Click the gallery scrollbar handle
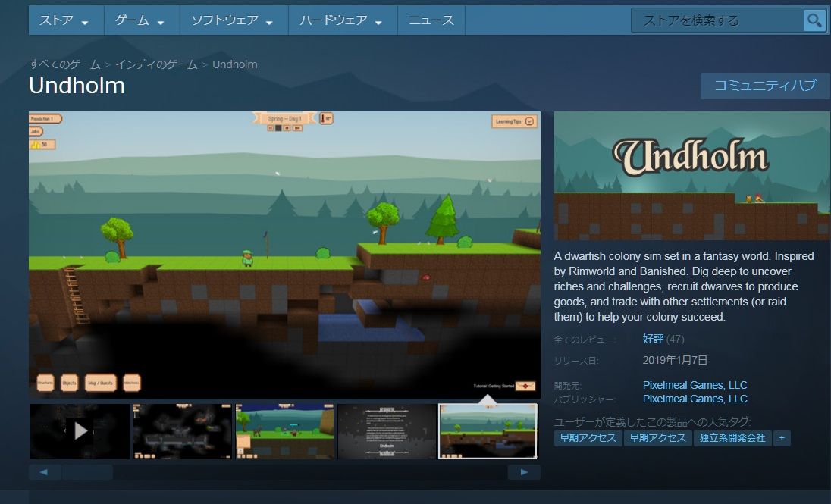Viewport: 831px width, 504px height. [87, 471]
